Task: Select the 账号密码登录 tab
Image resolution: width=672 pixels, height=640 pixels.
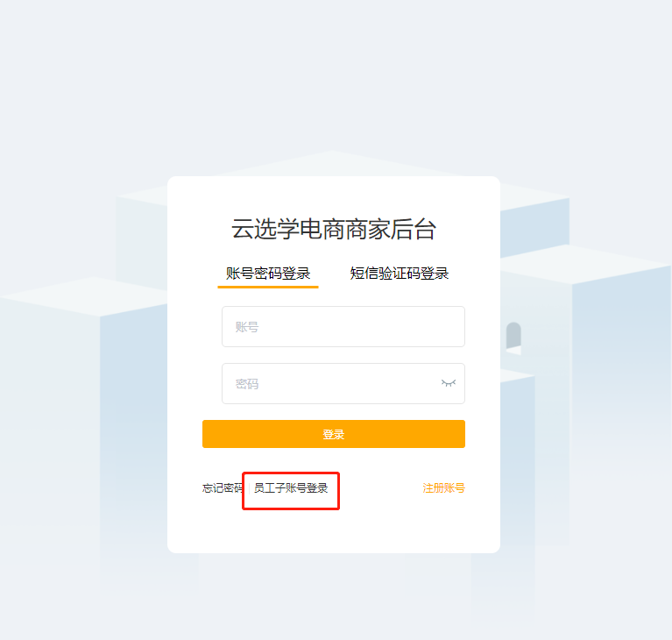Action: 268,274
